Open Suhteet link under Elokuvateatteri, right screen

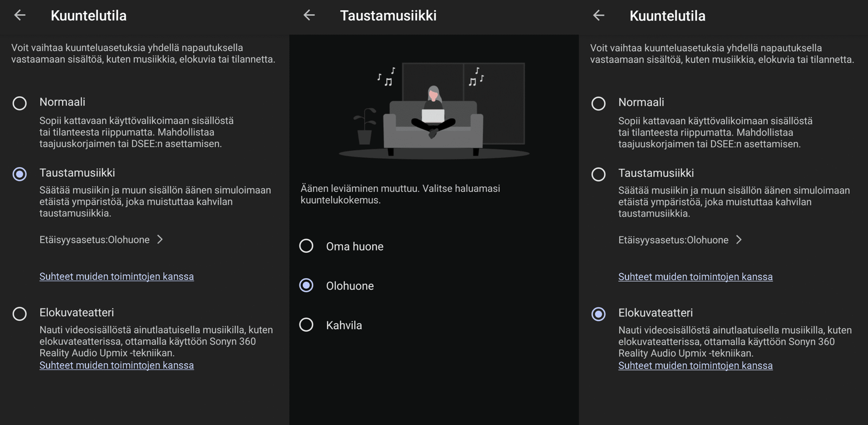coord(695,366)
